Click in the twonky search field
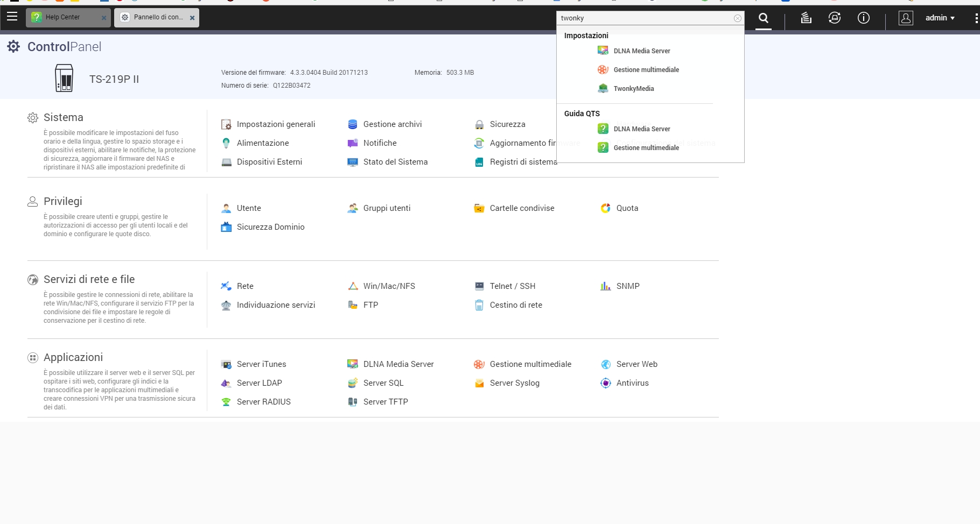The height and width of the screenshot is (524, 980). pos(643,18)
